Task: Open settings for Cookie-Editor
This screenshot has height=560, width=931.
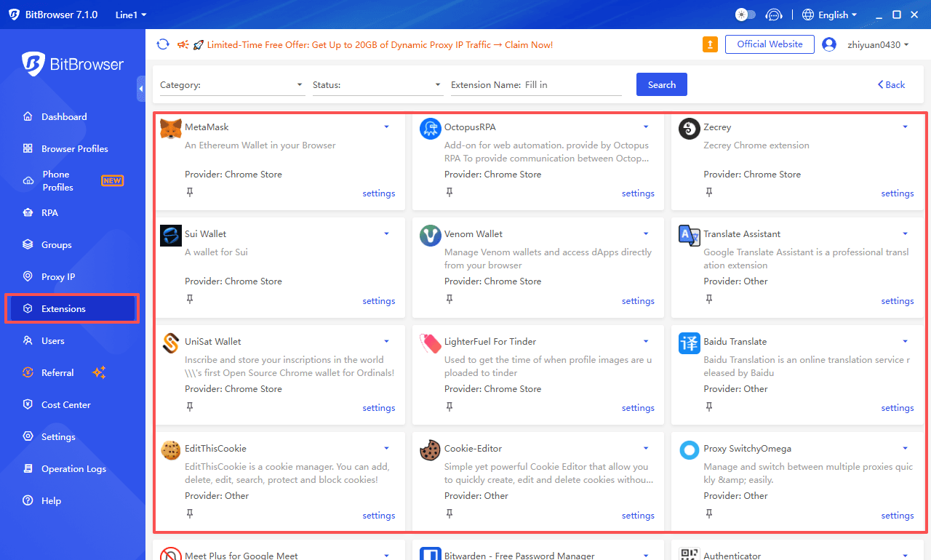Action: [638, 515]
